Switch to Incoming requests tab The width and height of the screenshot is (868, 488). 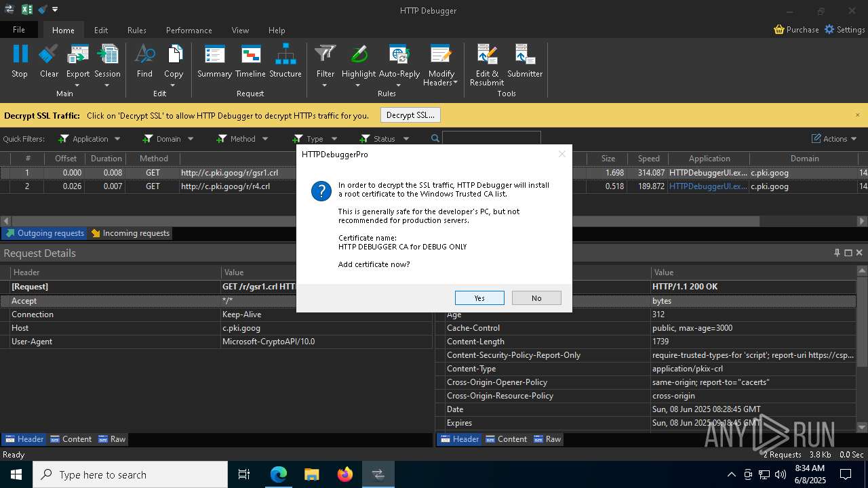(x=130, y=233)
